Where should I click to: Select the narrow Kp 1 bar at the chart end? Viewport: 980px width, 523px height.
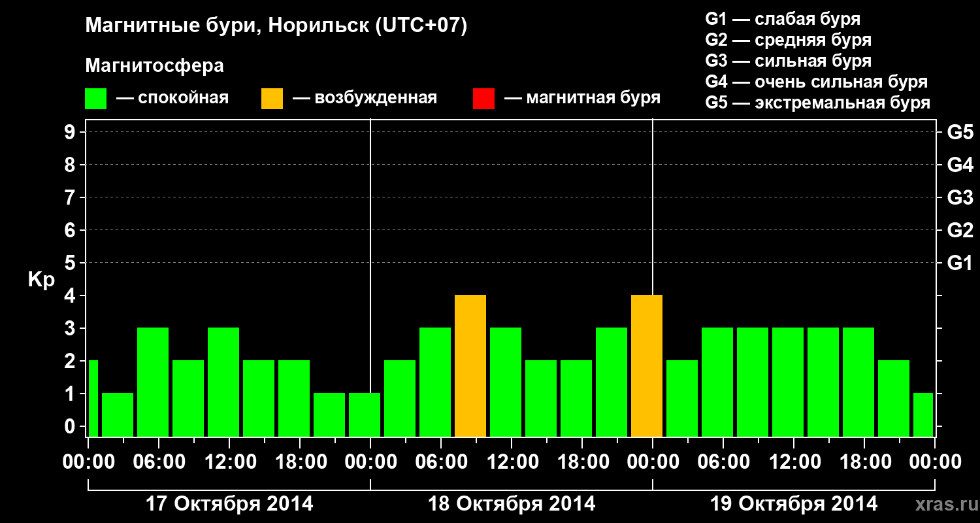[923, 414]
